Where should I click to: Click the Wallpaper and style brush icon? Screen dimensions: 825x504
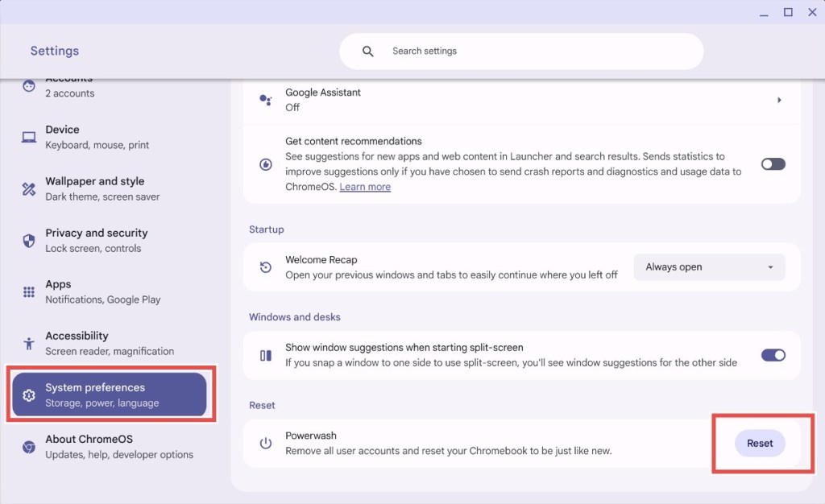coord(29,188)
